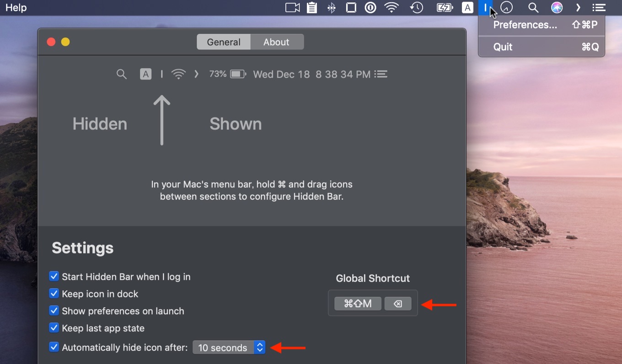Uncheck Keep last app state
Screen dimensions: 622x364
point(54,328)
